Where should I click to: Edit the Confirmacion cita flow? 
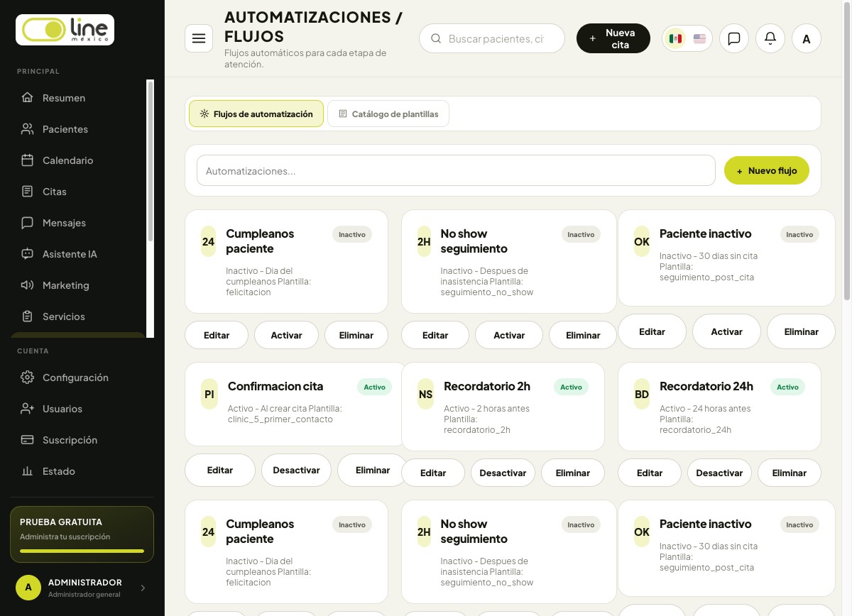220,470
